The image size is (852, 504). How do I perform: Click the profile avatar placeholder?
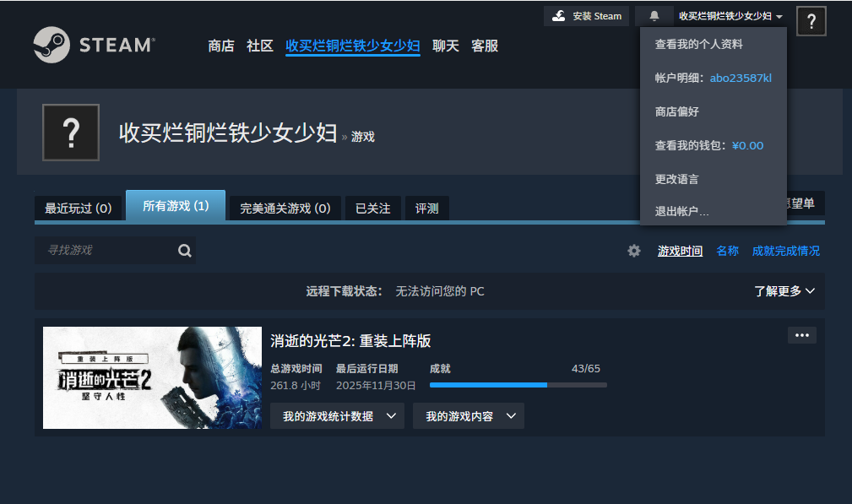click(71, 133)
